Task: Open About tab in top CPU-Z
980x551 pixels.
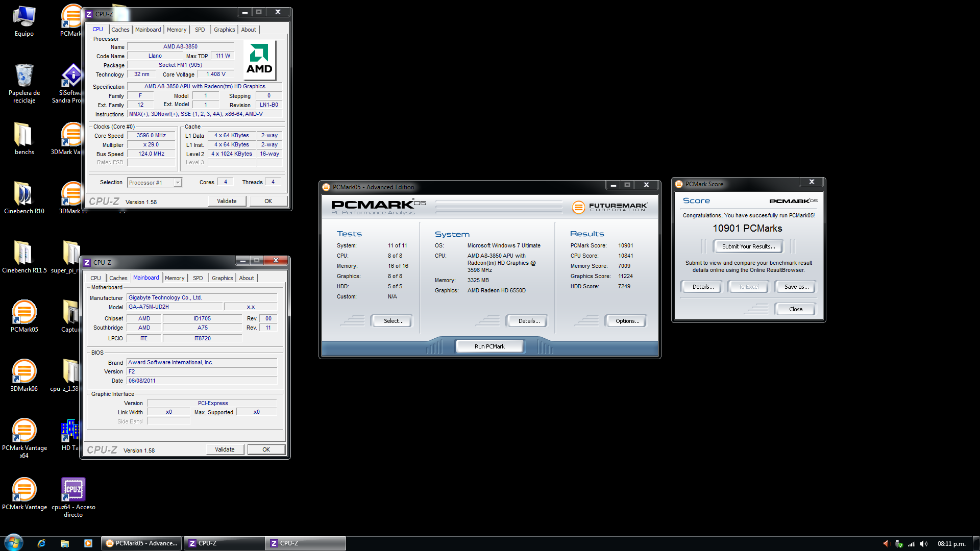Action: pos(249,30)
